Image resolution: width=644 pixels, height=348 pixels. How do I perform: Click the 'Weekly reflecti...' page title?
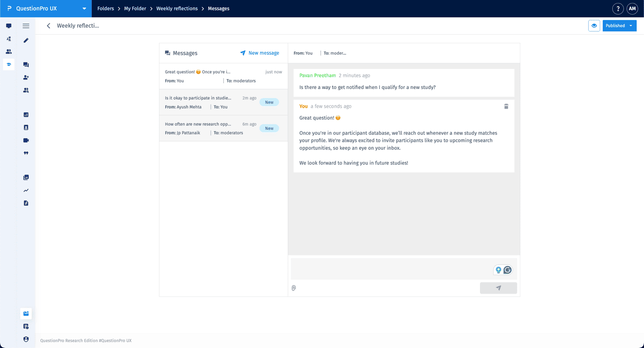pos(78,26)
